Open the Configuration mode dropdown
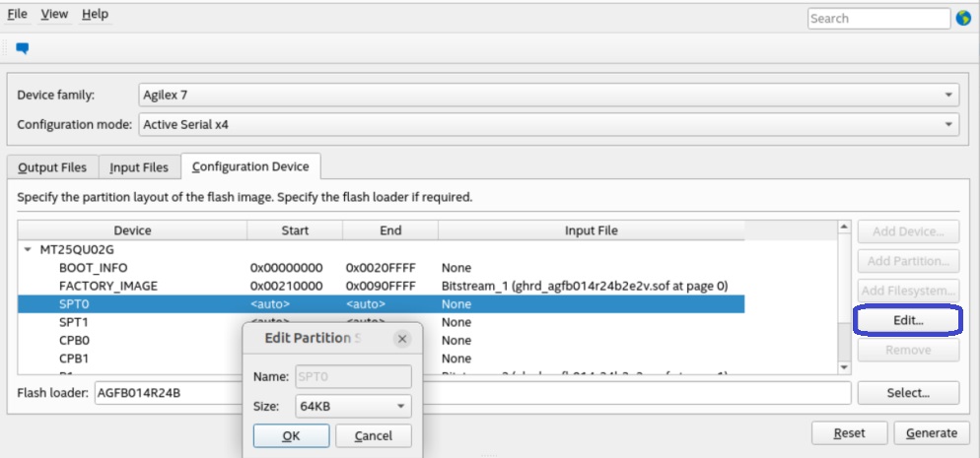 [x=548, y=124]
